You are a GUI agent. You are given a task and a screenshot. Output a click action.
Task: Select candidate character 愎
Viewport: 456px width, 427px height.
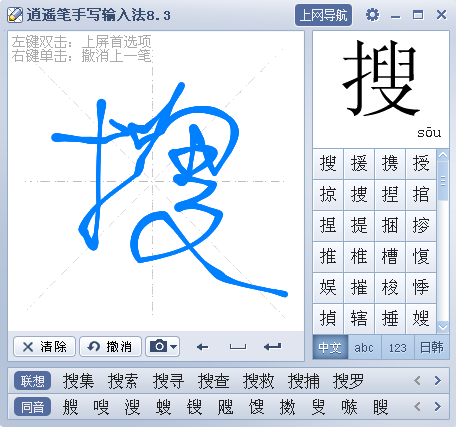pos(421,257)
